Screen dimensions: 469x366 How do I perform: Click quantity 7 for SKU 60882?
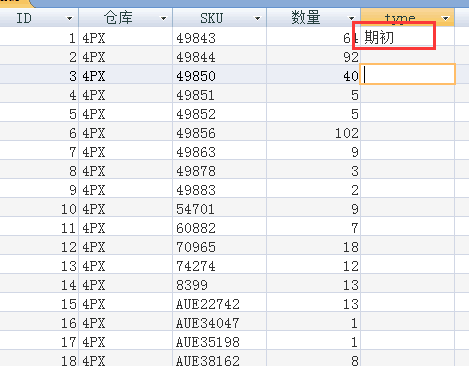click(313, 226)
